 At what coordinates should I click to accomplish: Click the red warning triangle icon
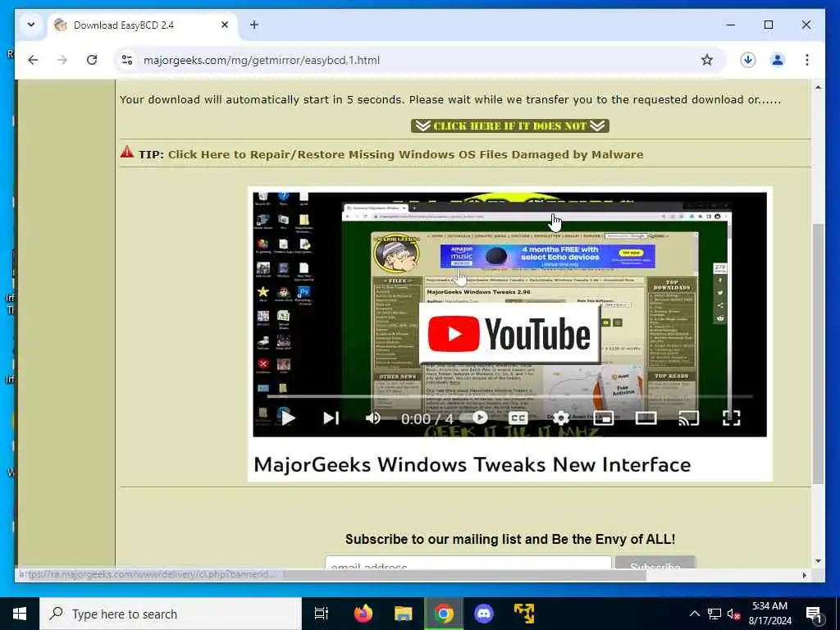pos(127,152)
